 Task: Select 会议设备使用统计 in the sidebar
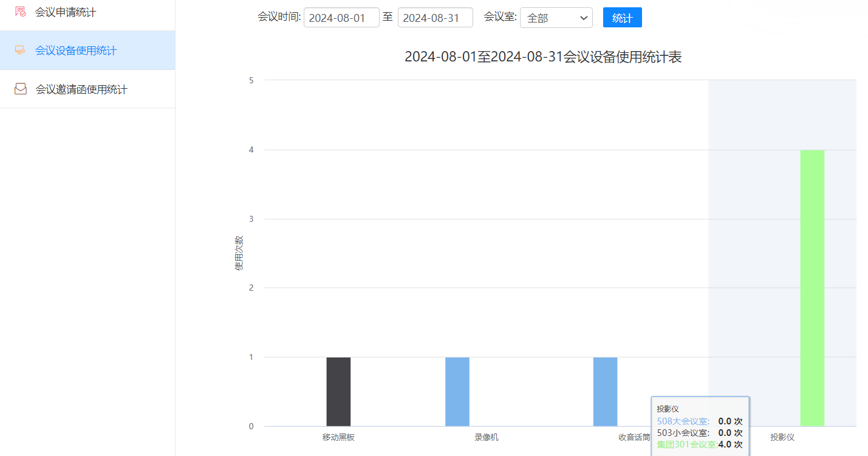point(76,50)
